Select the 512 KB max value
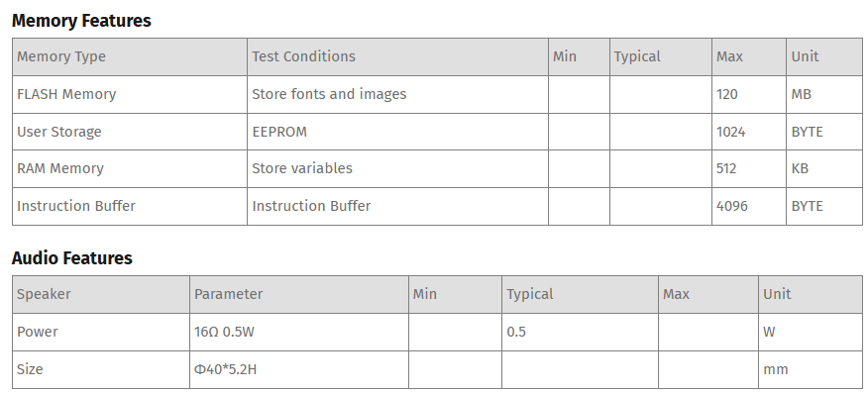This screenshot has height=394, width=868. pyautogui.click(x=726, y=168)
